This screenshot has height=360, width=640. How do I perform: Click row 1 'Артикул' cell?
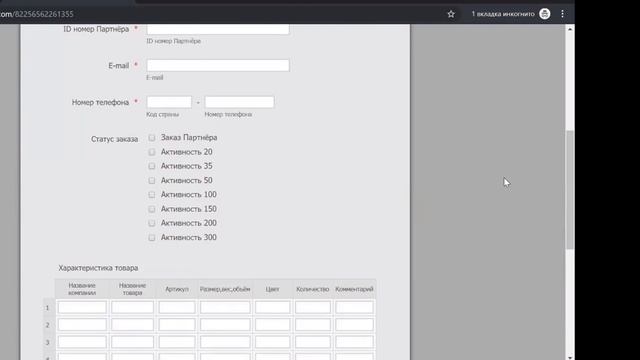(x=177, y=307)
